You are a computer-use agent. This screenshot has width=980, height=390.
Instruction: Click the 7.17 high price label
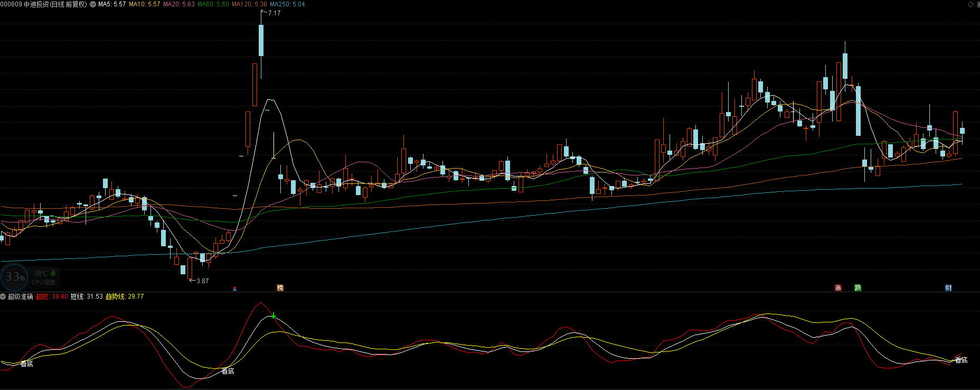[x=274, y=13]
